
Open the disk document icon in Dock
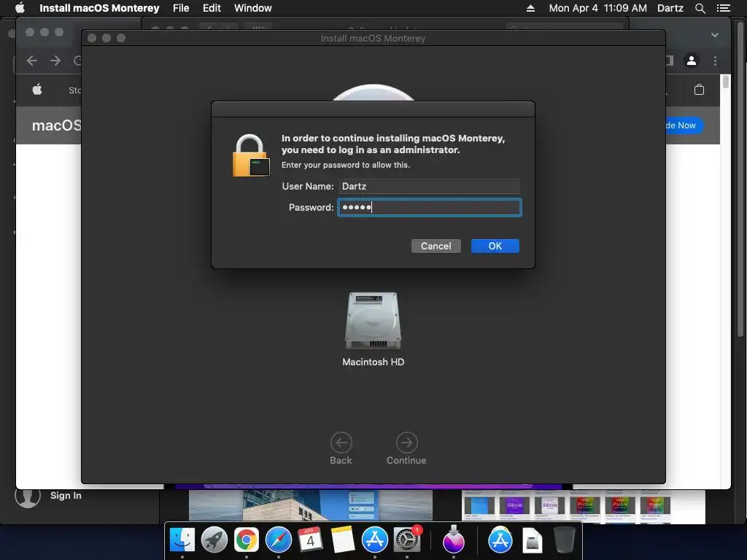tap(532, 541)
